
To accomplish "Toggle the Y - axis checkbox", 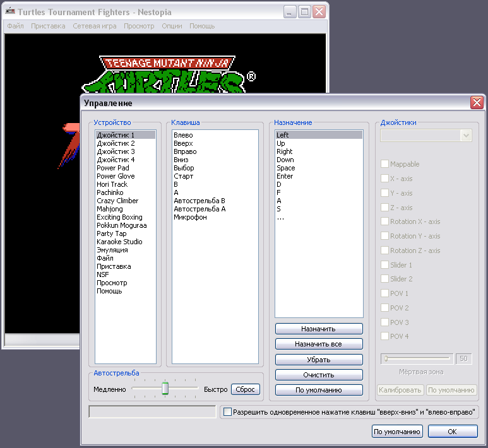I will point(385,193).
